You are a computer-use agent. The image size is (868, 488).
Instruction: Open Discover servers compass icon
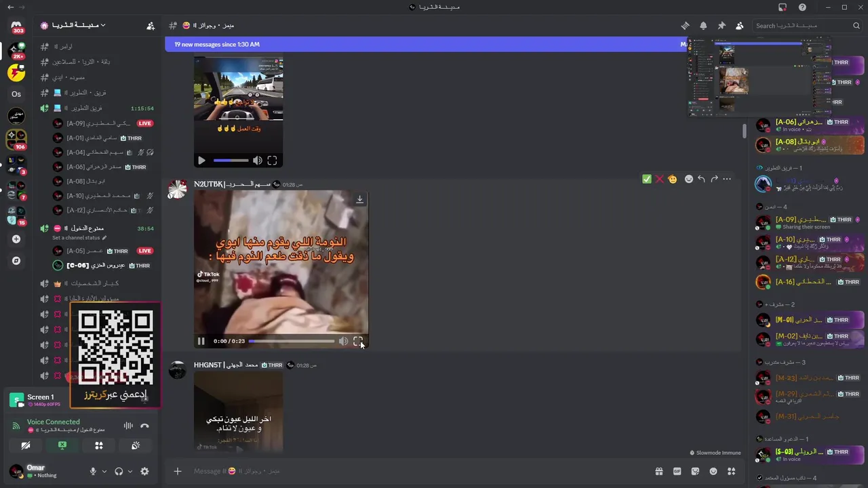(16, 260)
